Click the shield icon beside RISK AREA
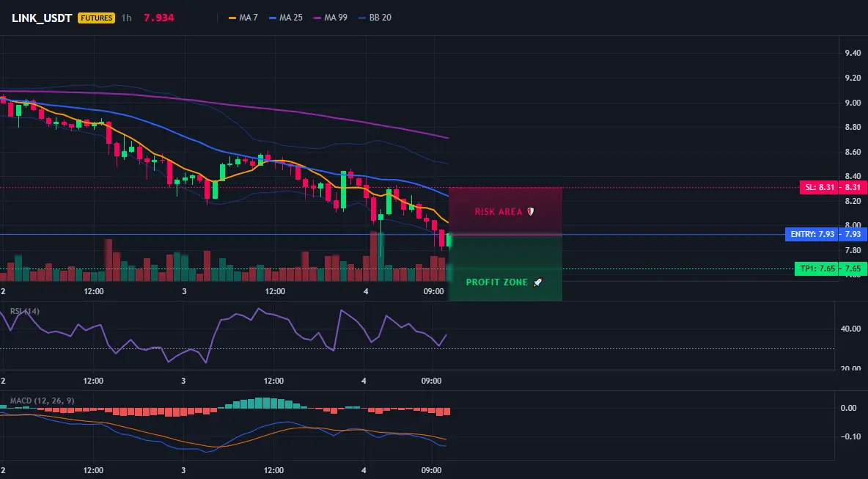 pos(530,211)
